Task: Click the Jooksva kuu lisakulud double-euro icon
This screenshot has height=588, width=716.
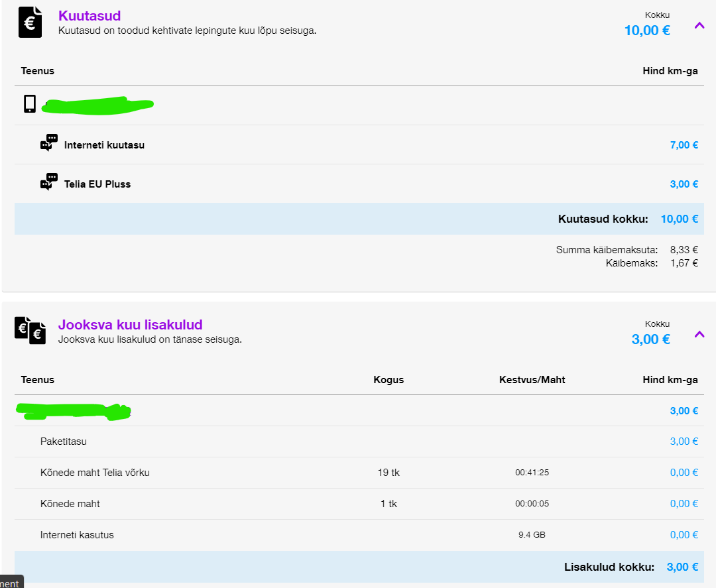Action: [x=30, y=330]
